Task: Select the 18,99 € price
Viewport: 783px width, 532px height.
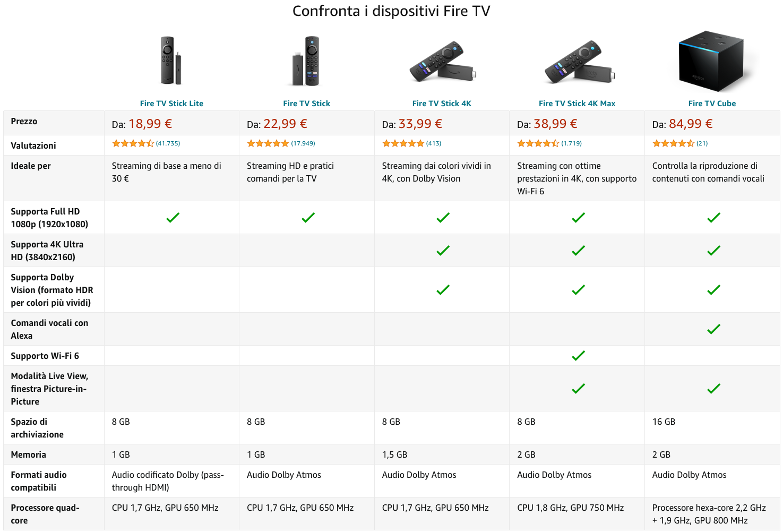Action: coord(150,124)
